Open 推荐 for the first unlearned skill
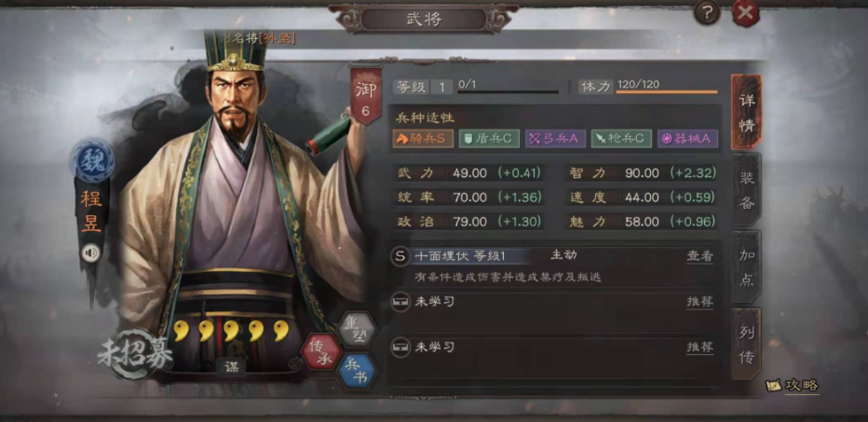Screen dimensions: 868x422 click(700, 303)
